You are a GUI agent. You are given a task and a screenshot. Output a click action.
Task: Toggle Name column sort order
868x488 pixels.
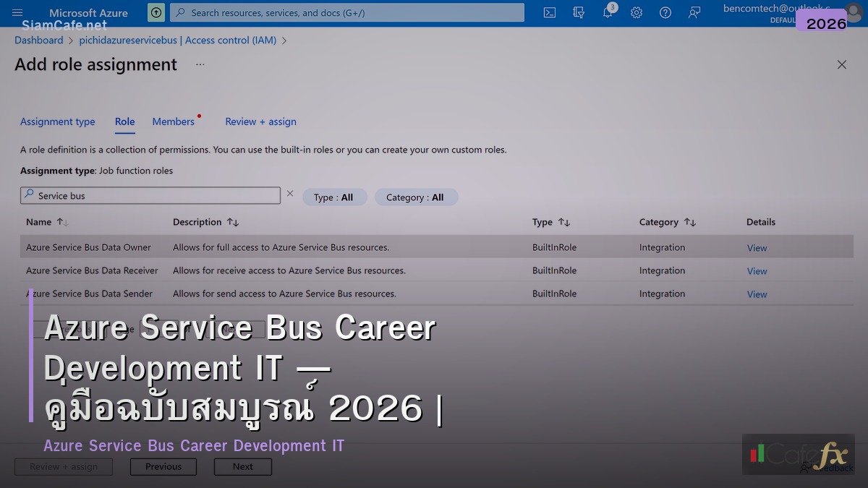point(61,222)
